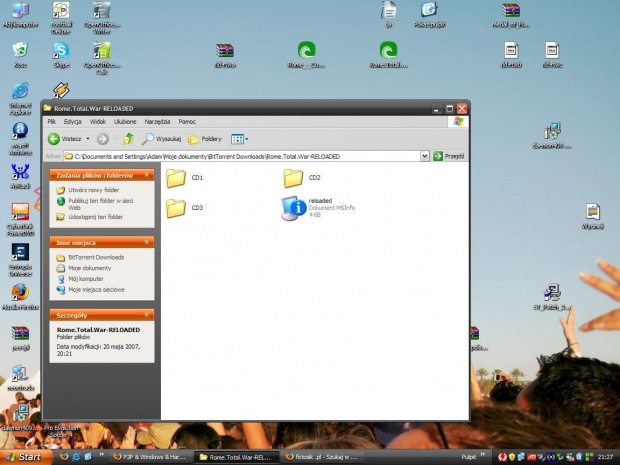Viewport: 620px width, 465px height.
Task: Collapse the Szczegóły panel
Action: (147, 315)
